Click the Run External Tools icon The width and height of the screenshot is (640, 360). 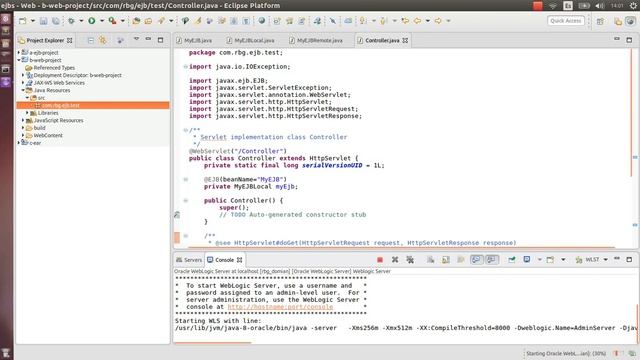[112, 21]
